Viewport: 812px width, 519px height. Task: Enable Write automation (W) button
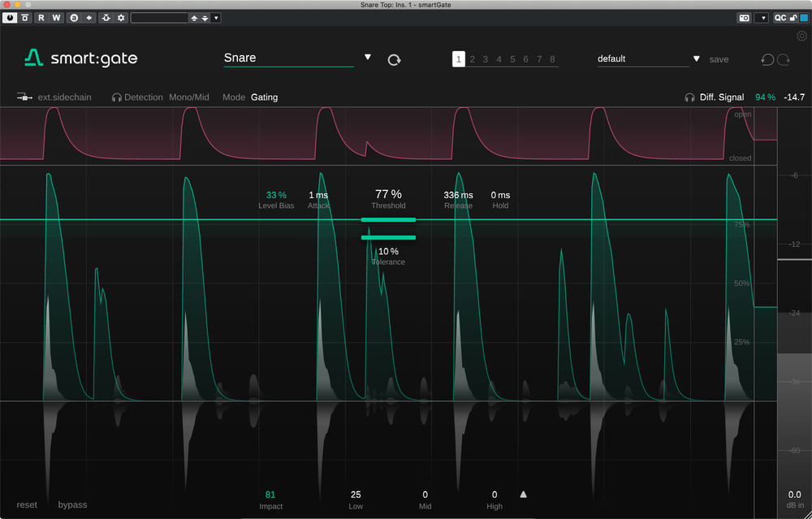tap(56, 18)
